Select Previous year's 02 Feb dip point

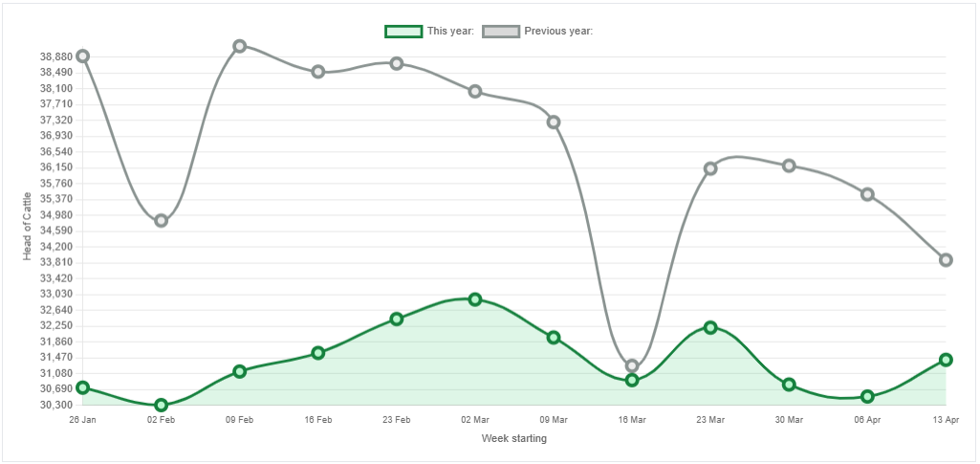(162, 220)
